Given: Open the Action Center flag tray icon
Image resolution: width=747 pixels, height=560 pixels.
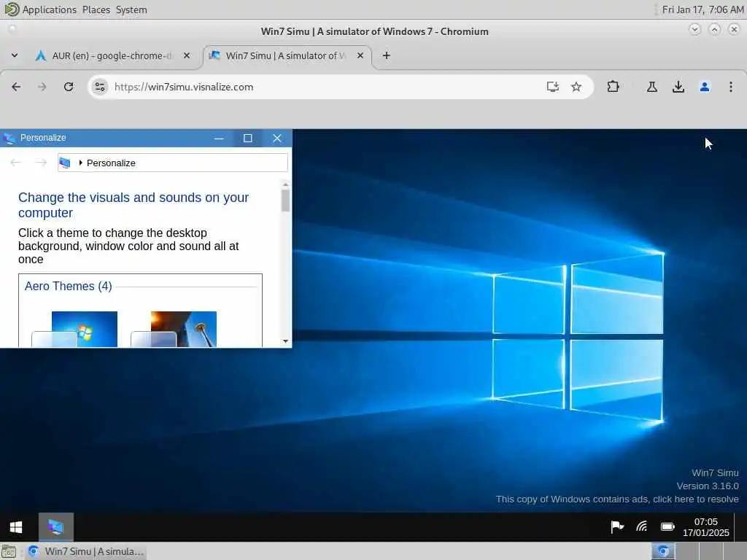Looking at the screenshot, I should tap(617, 526).
